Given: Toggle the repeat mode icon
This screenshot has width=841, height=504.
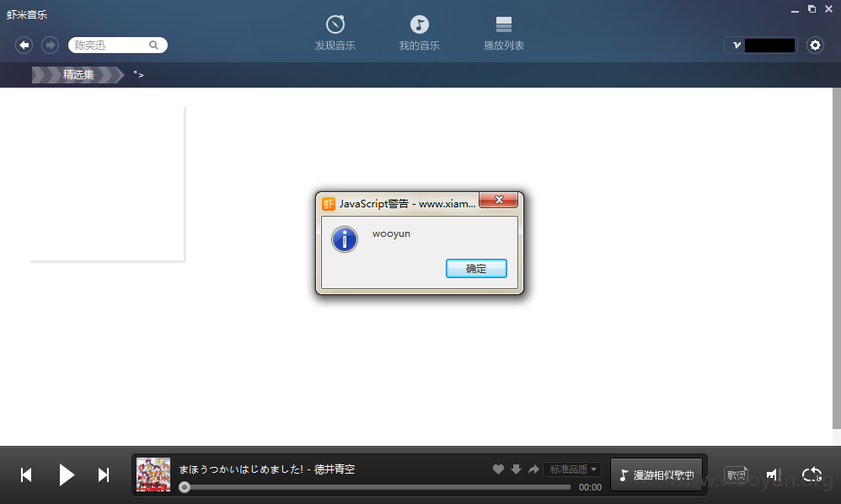Looking at the screenshot, I should click(812, 475).
